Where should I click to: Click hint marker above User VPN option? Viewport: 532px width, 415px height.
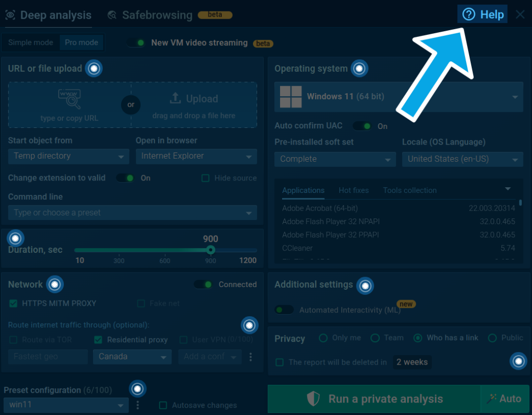coord(249,326)
